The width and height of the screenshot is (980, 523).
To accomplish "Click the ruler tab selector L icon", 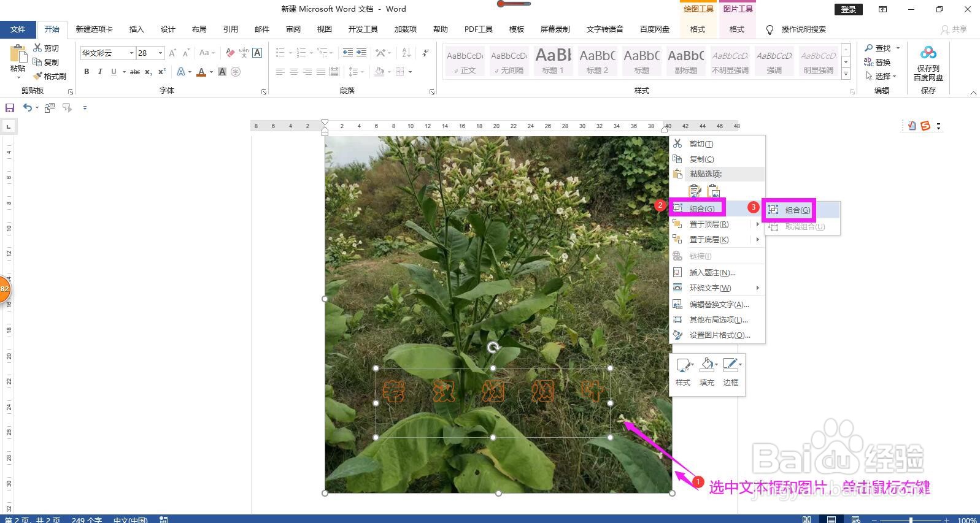I will (9, 127).
